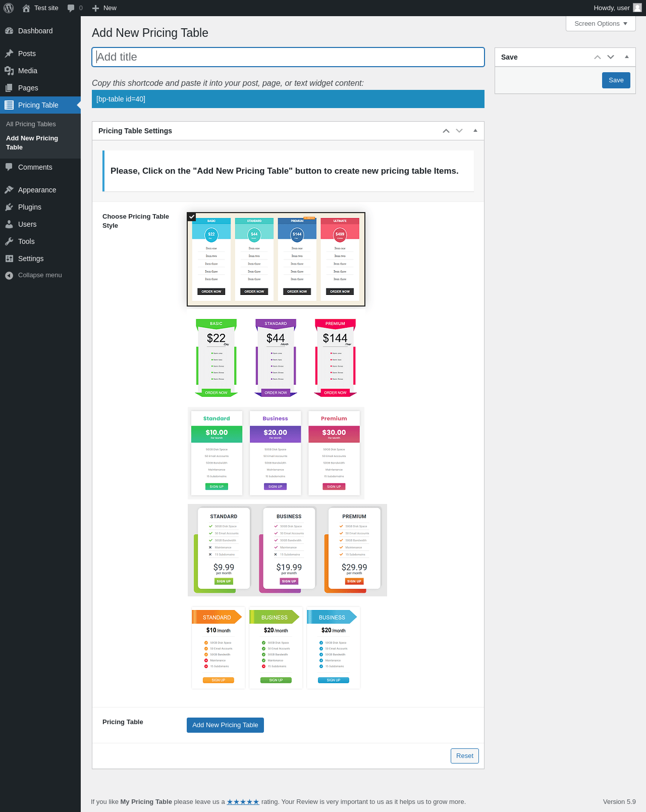Toggle the checkmark on the first table style
This screenshot has width=646, height=812.
point(191,217)
